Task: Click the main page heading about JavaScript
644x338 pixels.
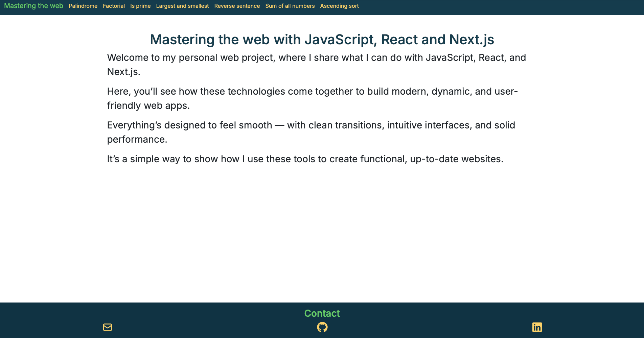Action: (x=322, y=40)
